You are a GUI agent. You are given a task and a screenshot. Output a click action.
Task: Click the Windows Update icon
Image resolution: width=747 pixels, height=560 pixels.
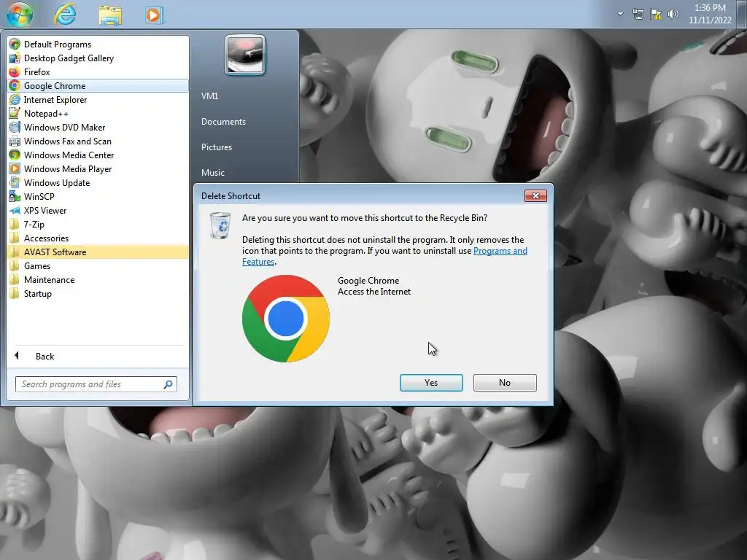coord(15,182)
